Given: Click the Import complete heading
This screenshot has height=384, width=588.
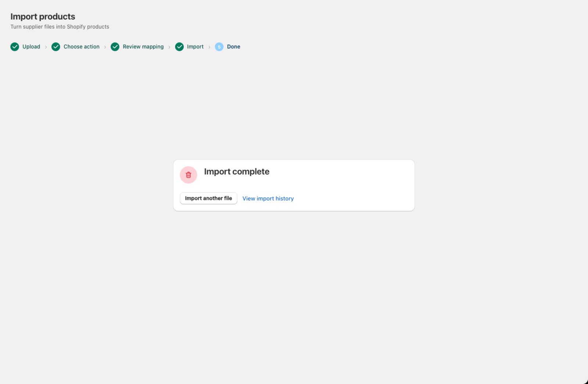Looking at the screenshot, I should [x=237, y=172].
